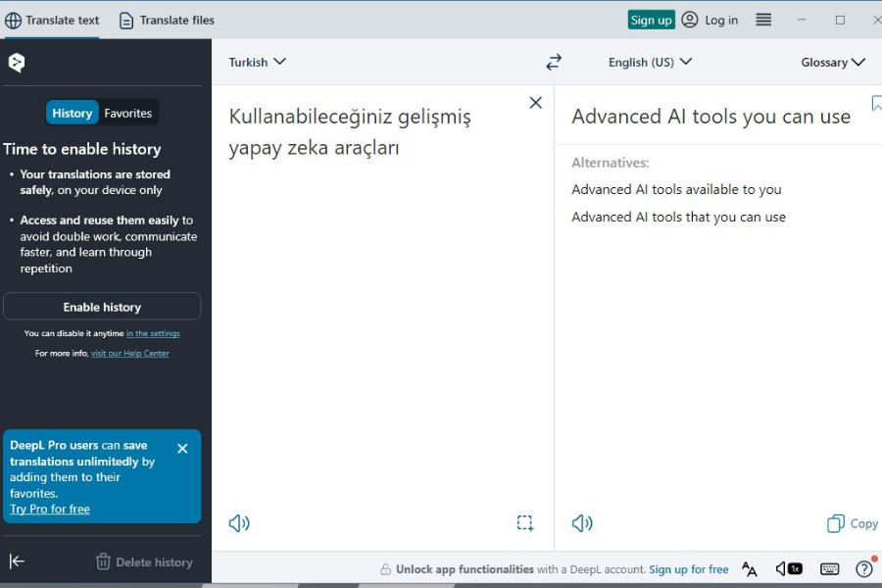Expand the Glossary dropdown
The image size is (882, 588).
[832, 63]
